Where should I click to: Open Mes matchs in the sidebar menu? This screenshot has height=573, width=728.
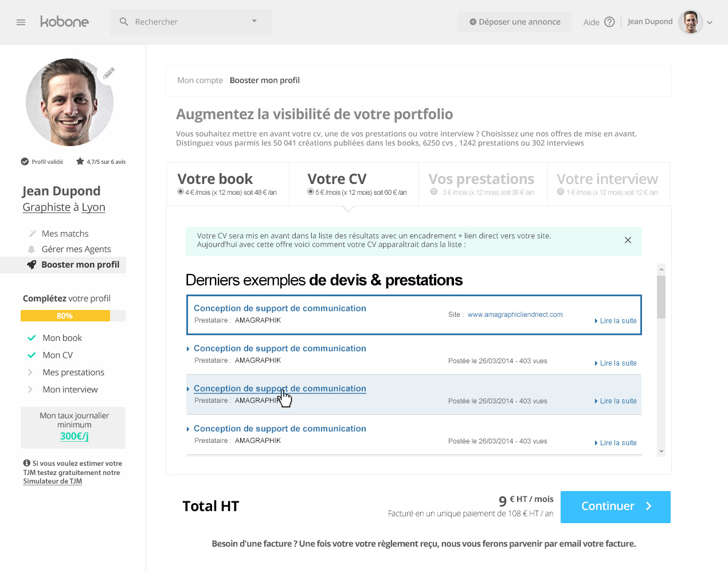(x=65, y=234)
